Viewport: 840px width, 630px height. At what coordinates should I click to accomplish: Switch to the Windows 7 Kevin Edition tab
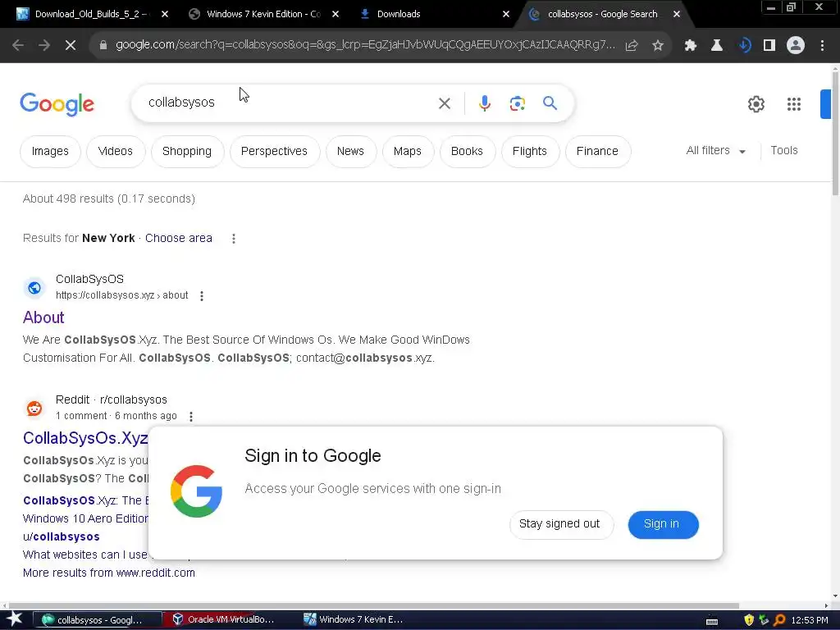pyautogui.click(x=263, y=14)
